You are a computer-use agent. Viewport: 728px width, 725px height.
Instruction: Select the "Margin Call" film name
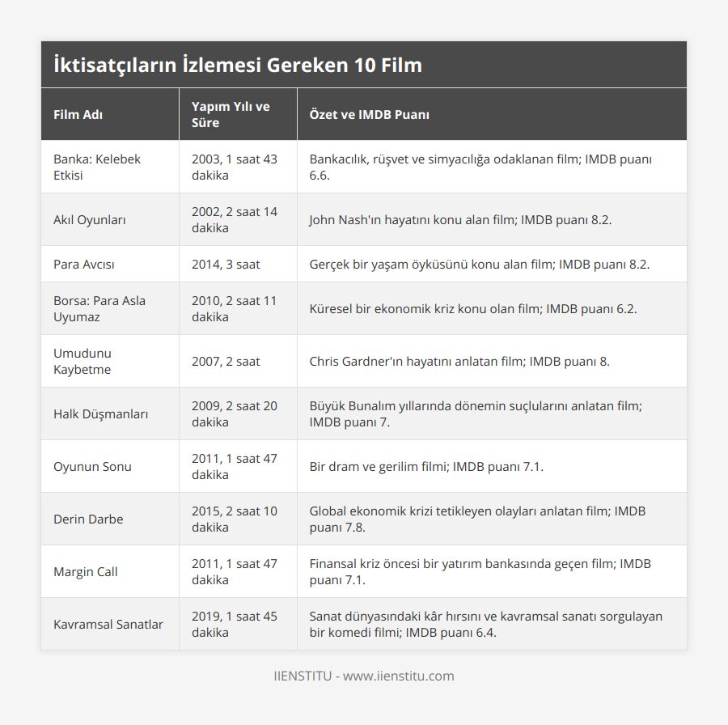point(86,571)
